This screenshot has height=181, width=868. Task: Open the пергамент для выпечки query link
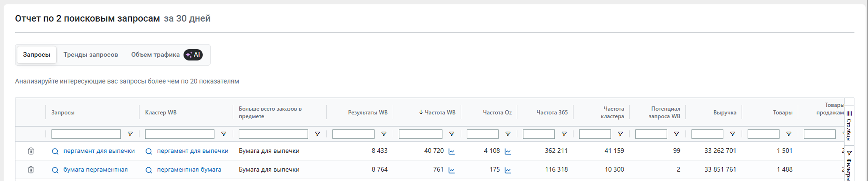[x=99, y=151]
